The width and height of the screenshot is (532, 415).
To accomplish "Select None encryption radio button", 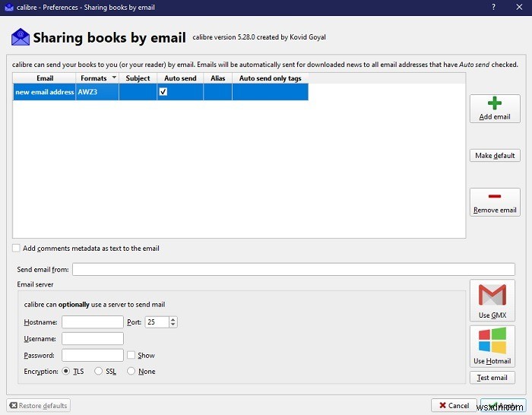I will pyautogui.click(x=131, y=371).
